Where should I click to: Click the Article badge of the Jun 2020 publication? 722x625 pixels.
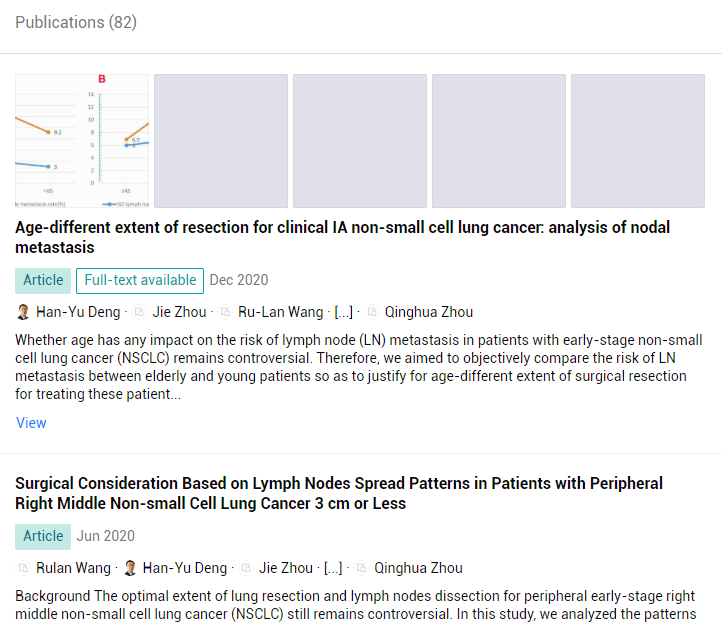[x=43, y=536]
